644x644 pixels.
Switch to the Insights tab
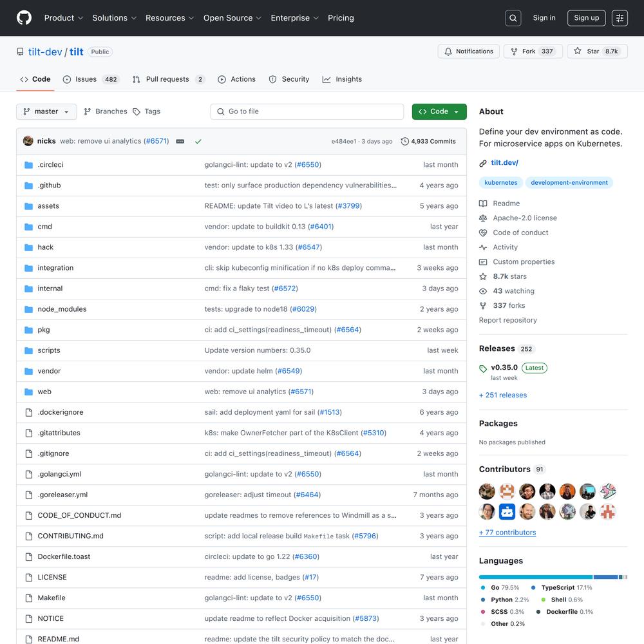click(x=342, y=79)
